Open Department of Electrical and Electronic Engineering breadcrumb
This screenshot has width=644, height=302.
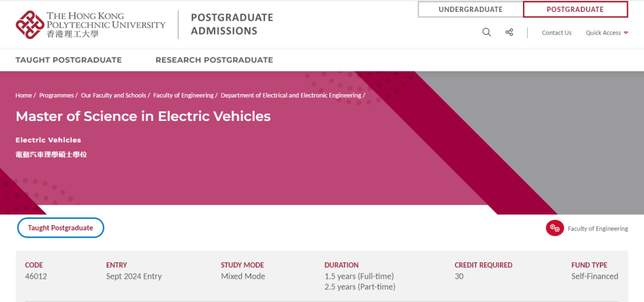click(x=291, y=95)
